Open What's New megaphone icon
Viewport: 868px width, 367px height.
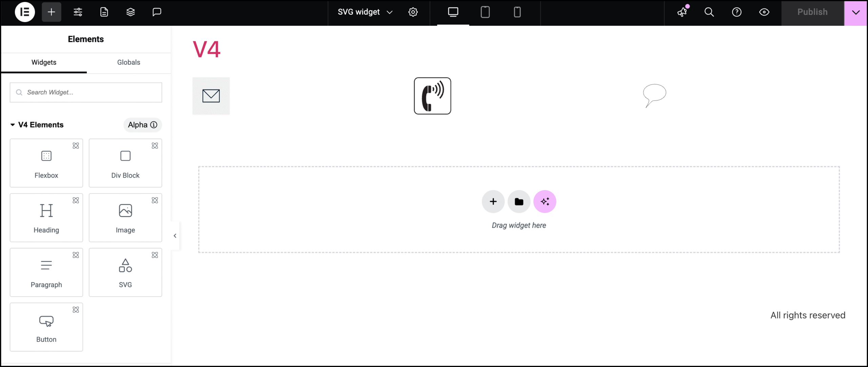pos(682,12)
